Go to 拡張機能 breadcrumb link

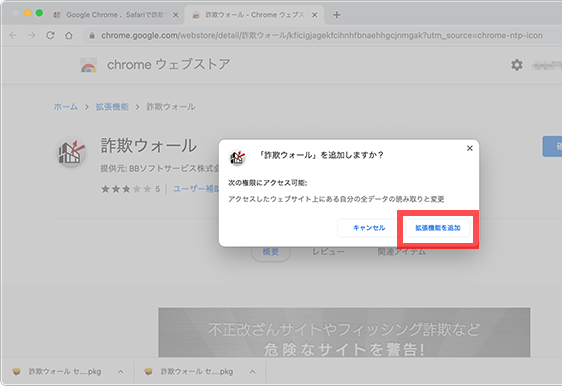112,106
